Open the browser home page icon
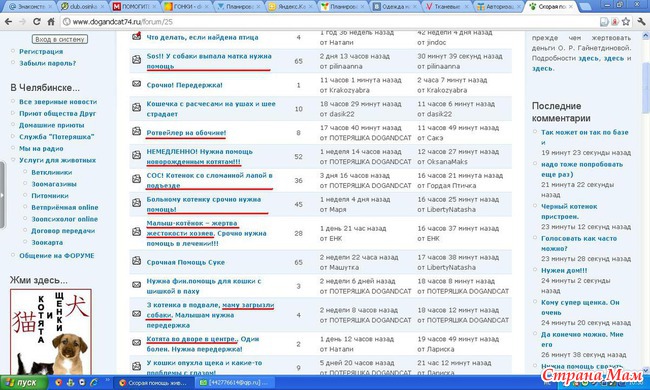Image resolution: width=650 pixels, height=390 pixels. [x=51, y=22]
